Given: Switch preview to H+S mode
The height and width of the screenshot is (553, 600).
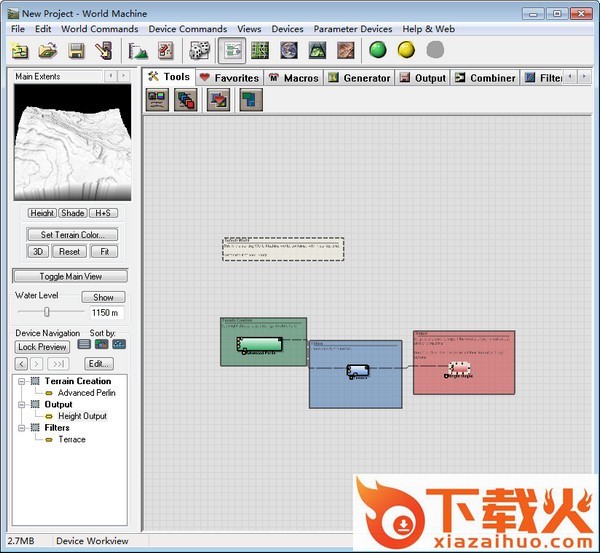Looking at the screenshot, I should click(x=103, y=213).
